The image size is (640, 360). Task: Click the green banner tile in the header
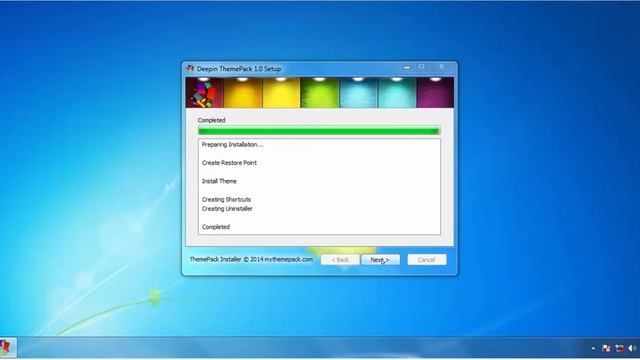[320, 93]
